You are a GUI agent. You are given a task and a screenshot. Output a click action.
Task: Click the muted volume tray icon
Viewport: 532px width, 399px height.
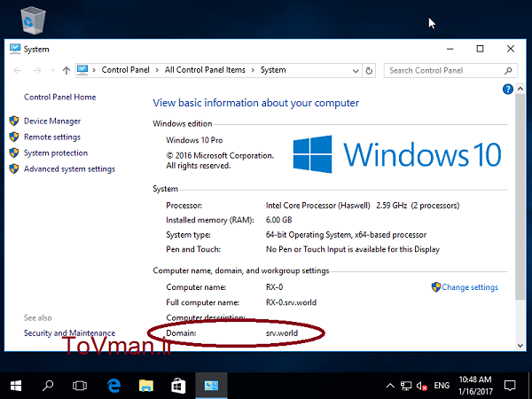[422, 386]
